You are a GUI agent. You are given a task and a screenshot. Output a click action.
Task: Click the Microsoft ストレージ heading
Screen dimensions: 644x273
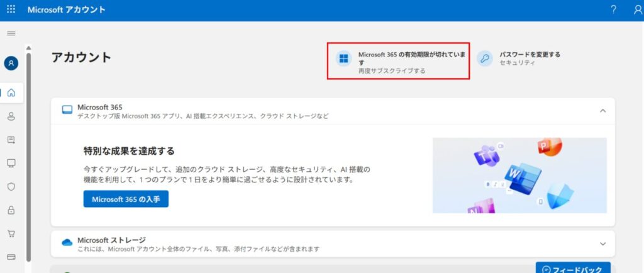111,240
